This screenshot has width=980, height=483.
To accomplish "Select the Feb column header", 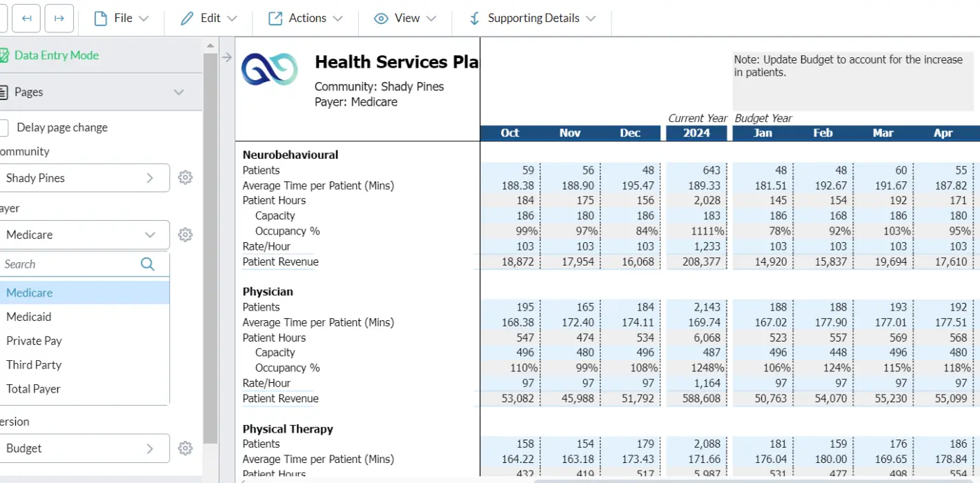I will tap(823, 133).
